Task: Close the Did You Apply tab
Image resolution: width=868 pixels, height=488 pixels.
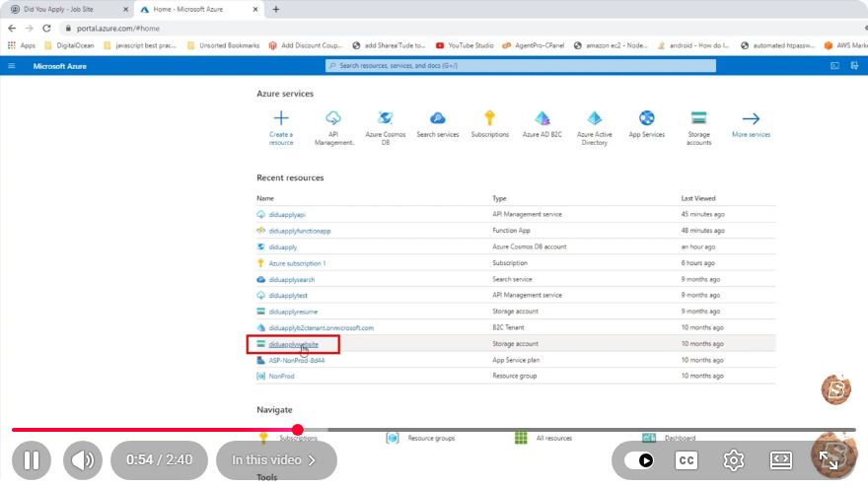Action: pos(125,10)
